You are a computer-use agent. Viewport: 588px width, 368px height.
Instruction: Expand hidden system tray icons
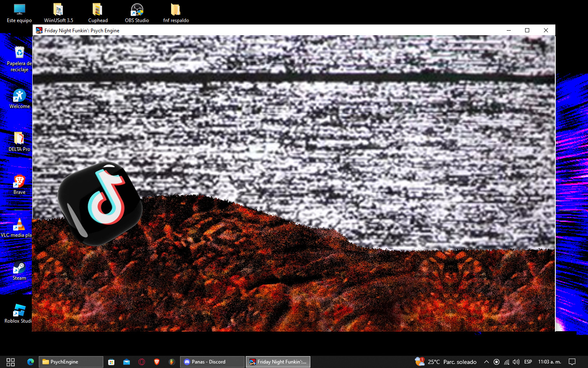pos(486,362)
